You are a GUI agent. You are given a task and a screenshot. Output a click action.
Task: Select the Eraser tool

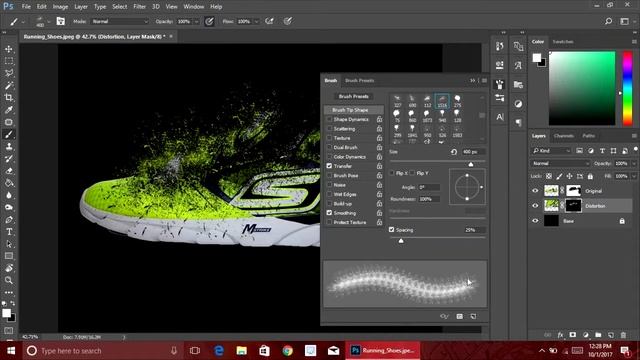click(x=9, y=171)
